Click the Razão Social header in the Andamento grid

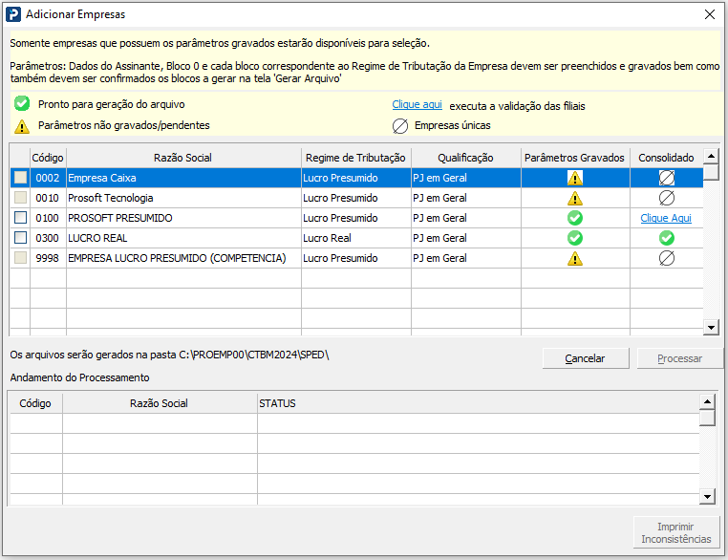[x=160, y=403]
